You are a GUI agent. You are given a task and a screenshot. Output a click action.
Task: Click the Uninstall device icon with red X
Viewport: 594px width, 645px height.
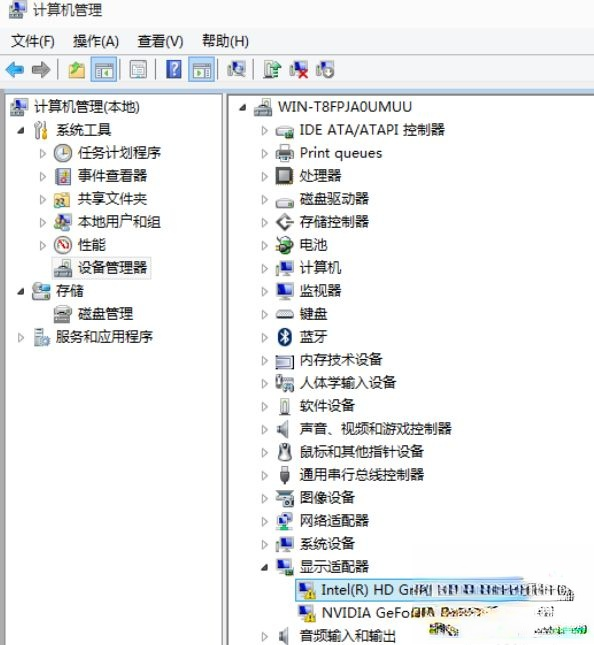(299, 69)
